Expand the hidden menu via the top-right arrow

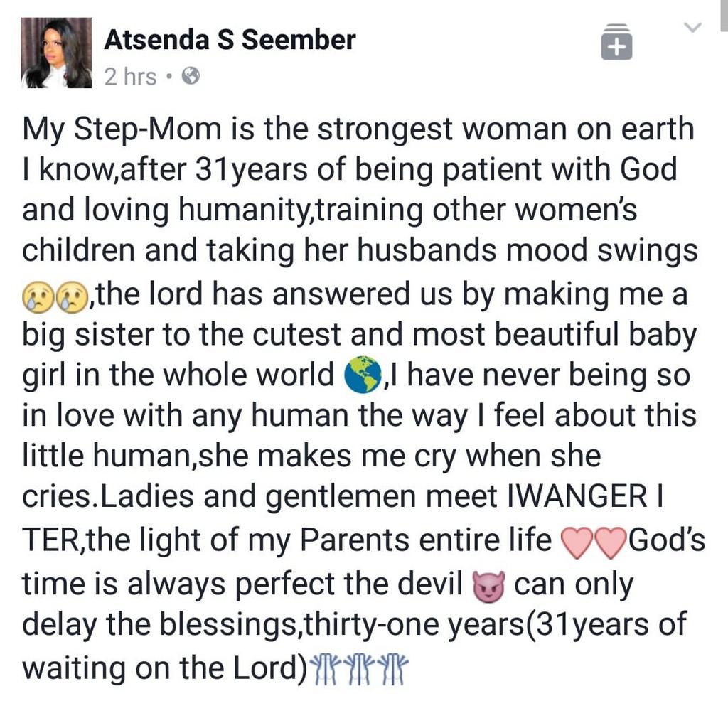click(x=692, y=27)
